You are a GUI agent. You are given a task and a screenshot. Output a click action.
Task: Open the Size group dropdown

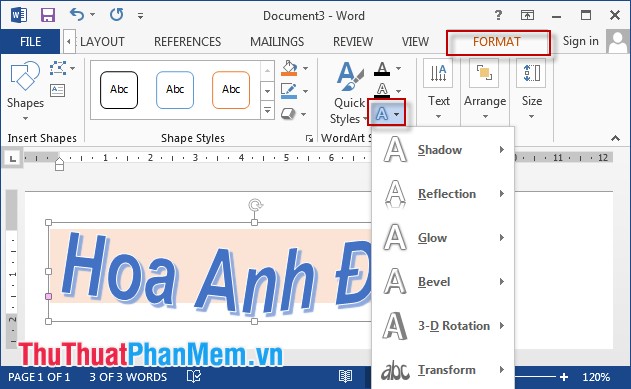click(x=531, y=91)
